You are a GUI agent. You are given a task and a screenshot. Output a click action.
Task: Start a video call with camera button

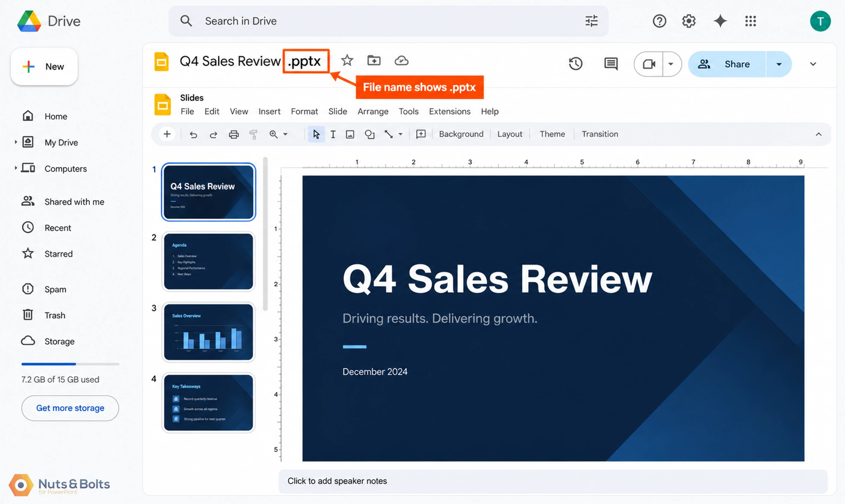coord(649,64)
